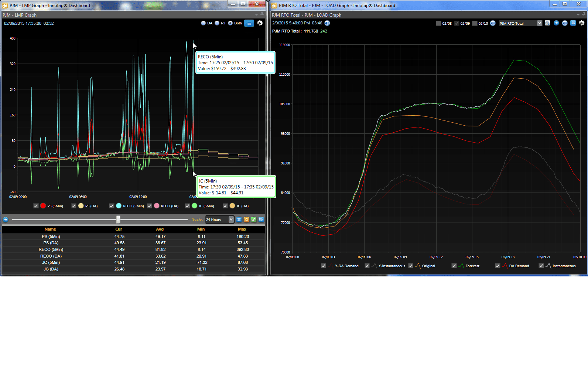
Task: Click the blue monitor icon beside Scale
Action: [261, 219]
